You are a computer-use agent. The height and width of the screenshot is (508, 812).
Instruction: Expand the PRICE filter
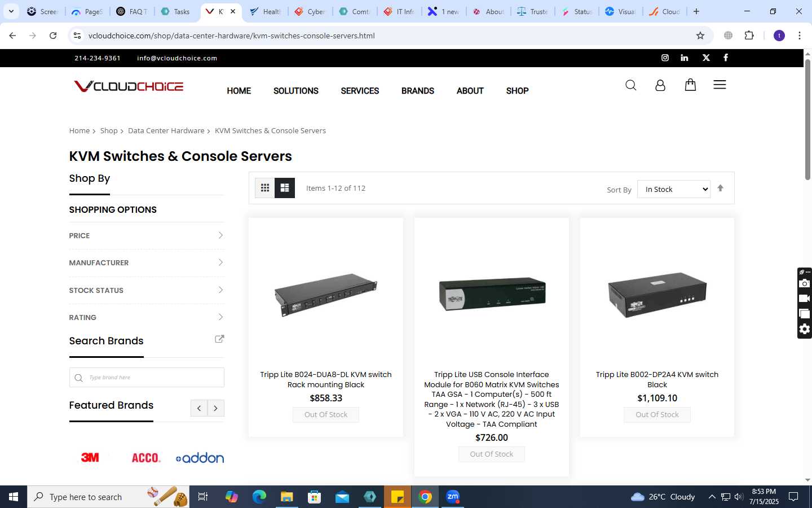tap(147, 235)
